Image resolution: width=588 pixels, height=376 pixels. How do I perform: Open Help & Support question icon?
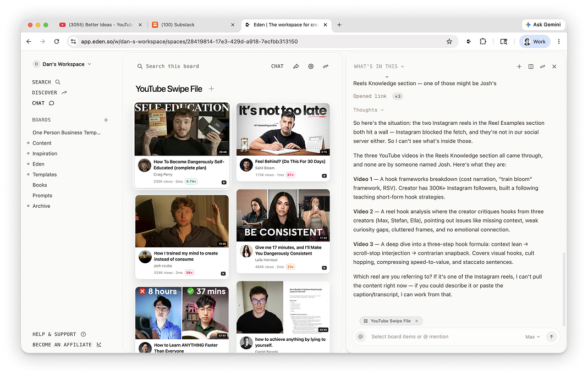tap(83, 334)
